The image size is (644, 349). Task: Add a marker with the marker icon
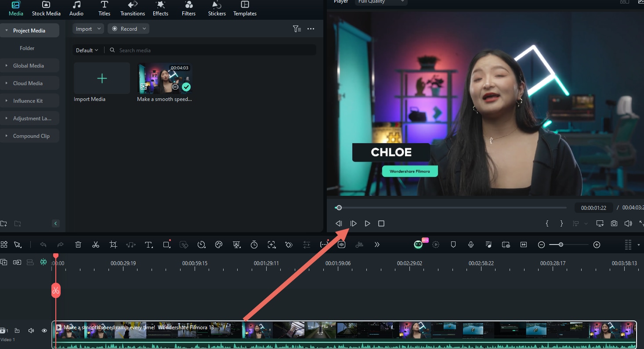point(453,245)
